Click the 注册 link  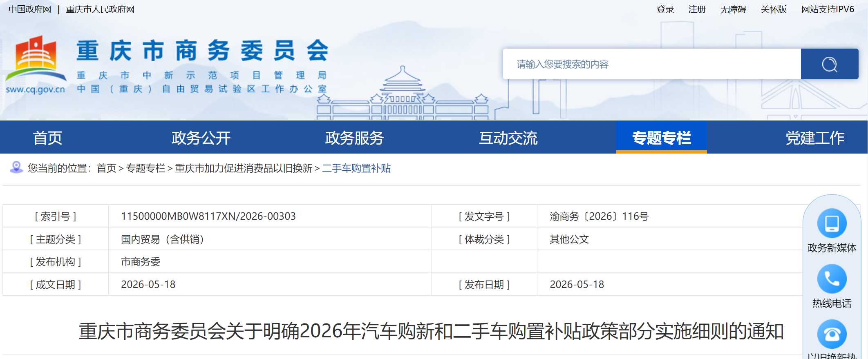click(697, 9)
